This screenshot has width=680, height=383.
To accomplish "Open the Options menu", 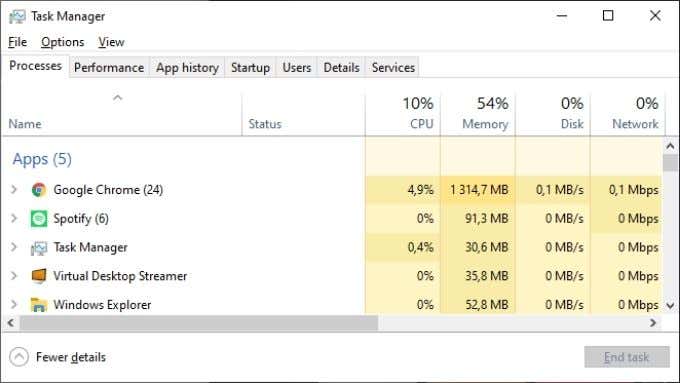I will pyautogui.click(x=62, y=42).
